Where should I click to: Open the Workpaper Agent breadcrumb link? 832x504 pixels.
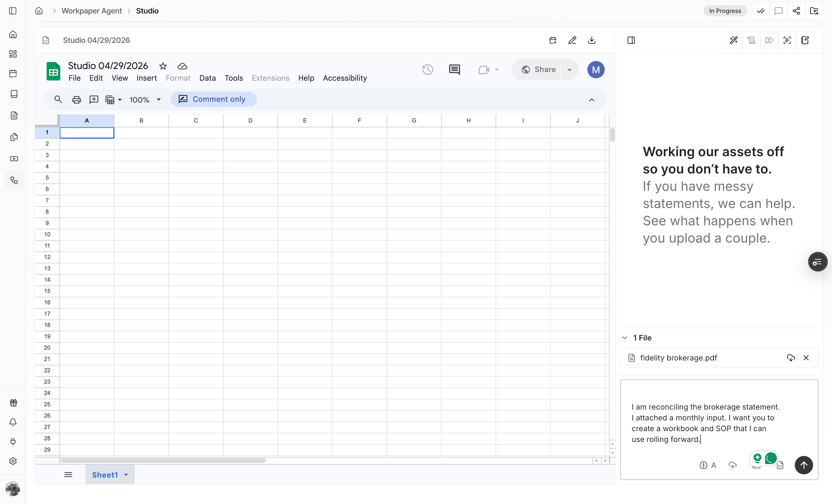[92, 11]
